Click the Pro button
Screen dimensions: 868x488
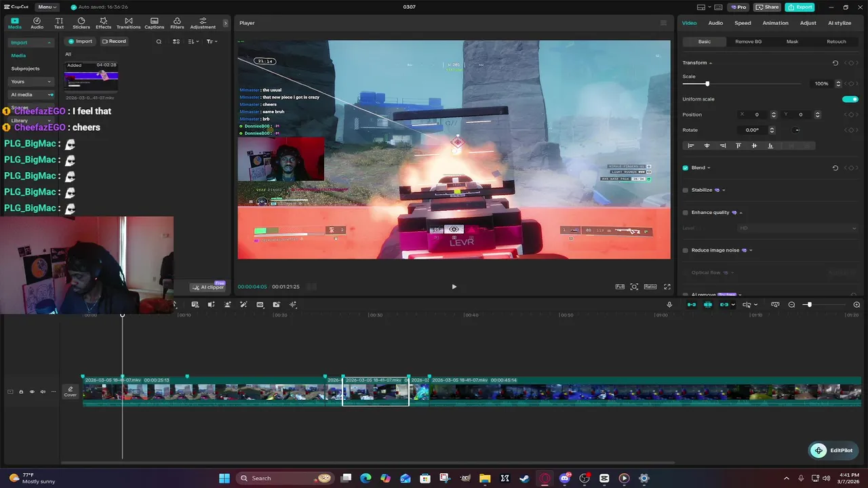click(738, 7)
